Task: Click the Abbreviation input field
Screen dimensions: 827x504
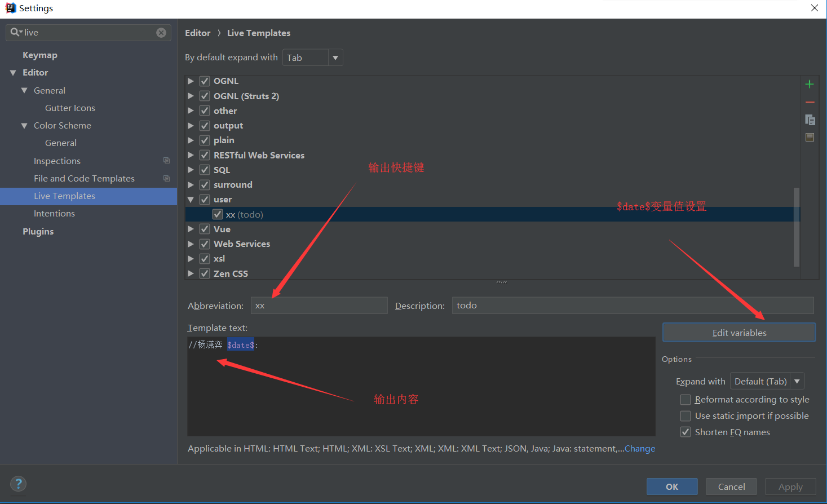Action: pos(319,306)
